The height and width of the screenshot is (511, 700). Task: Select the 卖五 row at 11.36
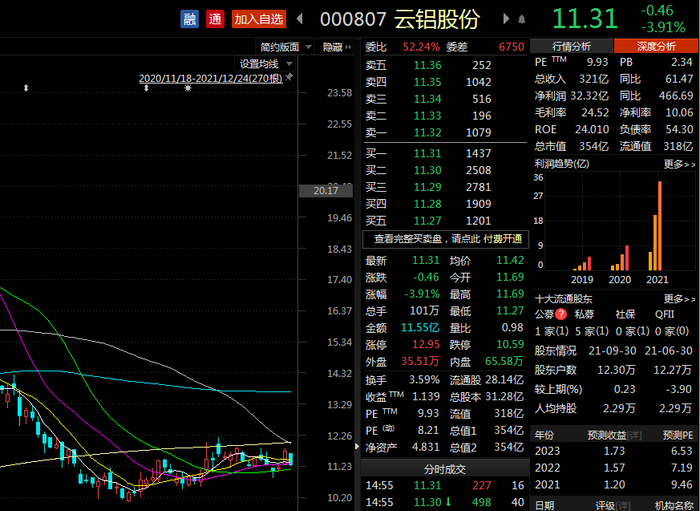tap(445, 65)
